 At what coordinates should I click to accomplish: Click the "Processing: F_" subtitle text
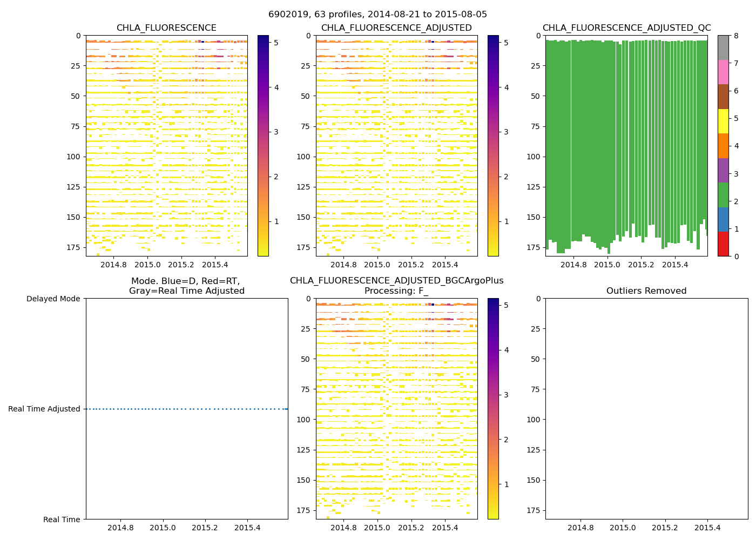pos(396,291)
